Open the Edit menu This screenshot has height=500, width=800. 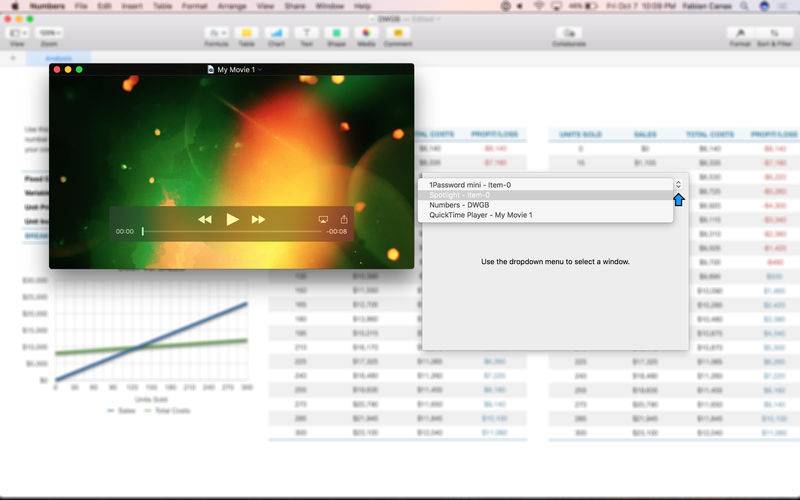coord(104,6)
